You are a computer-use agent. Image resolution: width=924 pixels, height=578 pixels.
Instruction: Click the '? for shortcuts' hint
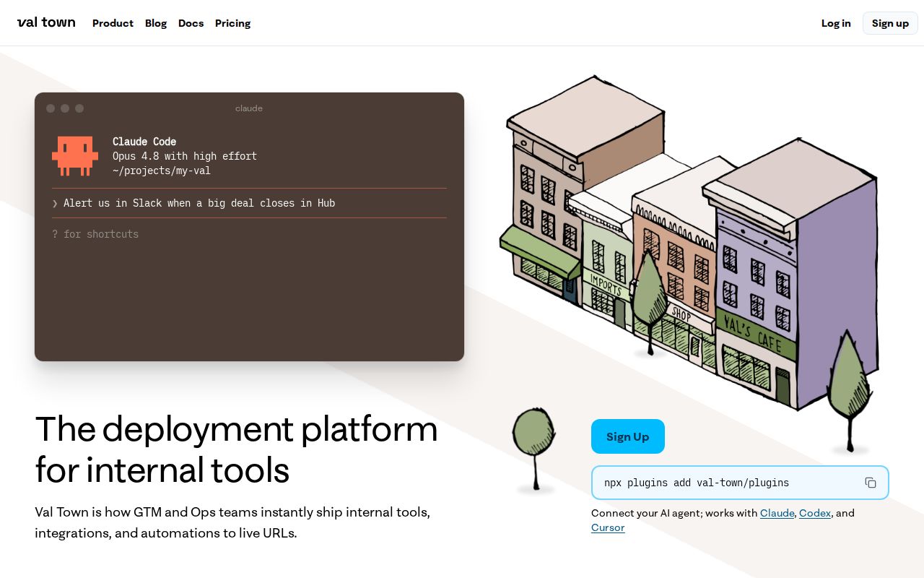coord(95,234)
